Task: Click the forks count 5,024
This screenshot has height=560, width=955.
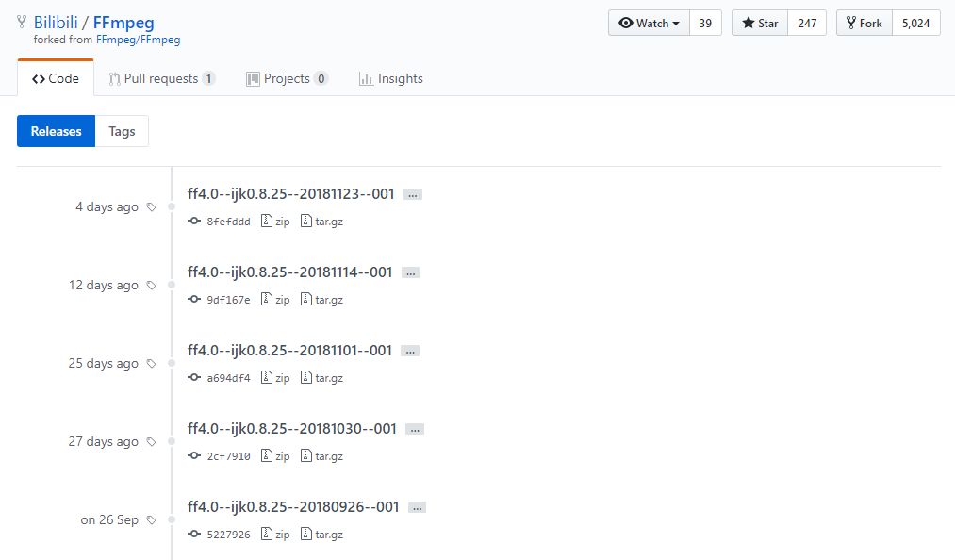Action: tap(916, 24)
